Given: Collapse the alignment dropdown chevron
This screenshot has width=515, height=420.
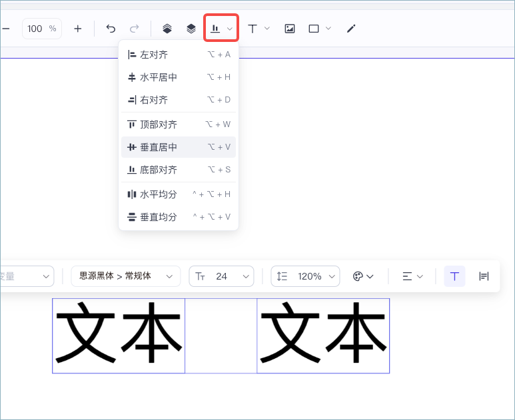Looking at the screenshot, I should [x=230, y=29].
